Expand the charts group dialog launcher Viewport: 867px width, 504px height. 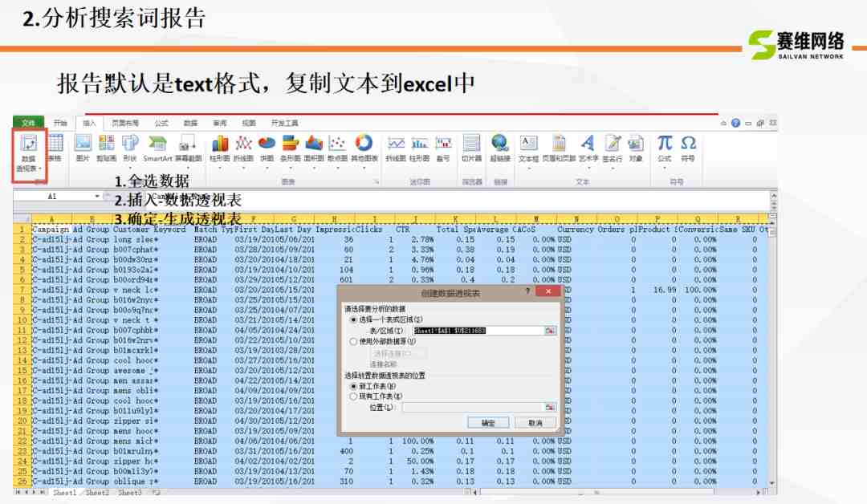click(376, 182)
